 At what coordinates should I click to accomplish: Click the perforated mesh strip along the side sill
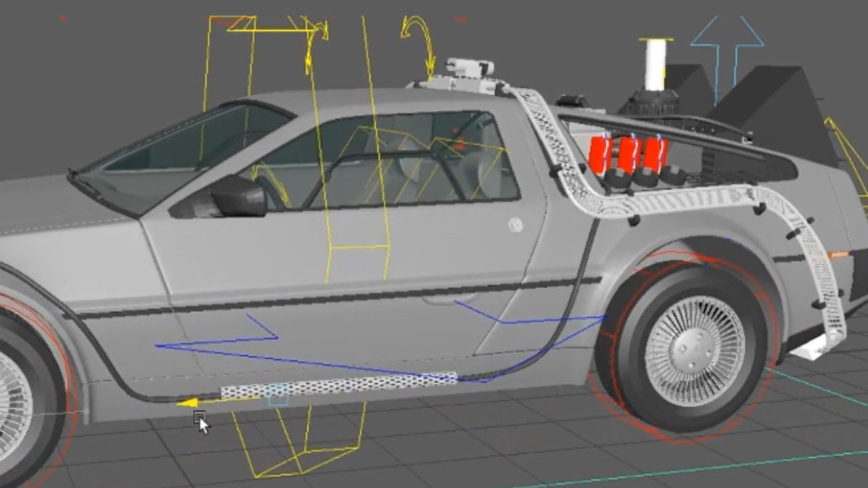pyautogui.click(x=339, y=386)
